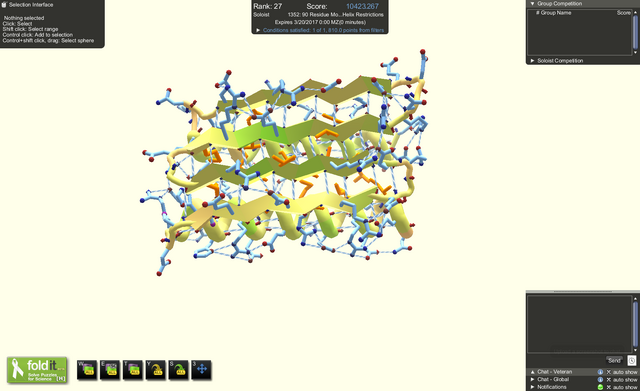Screen dimensions: 640x391
Task: Send the chat message
Action: click(614, 360)
